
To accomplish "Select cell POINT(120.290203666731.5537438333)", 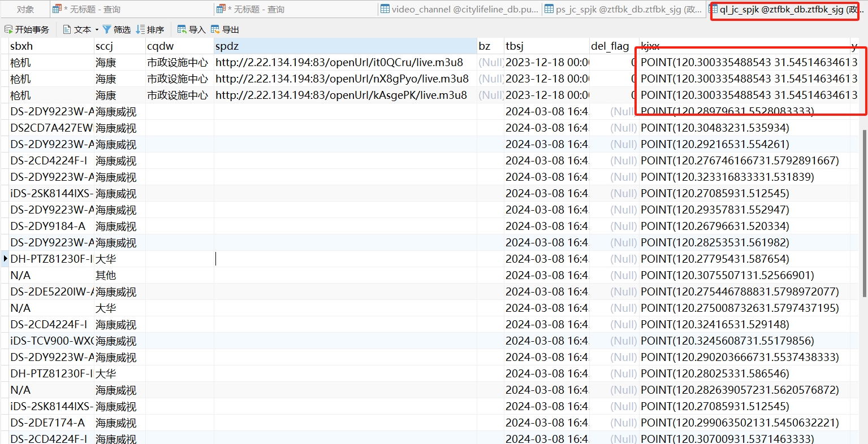I will [745, 357].
